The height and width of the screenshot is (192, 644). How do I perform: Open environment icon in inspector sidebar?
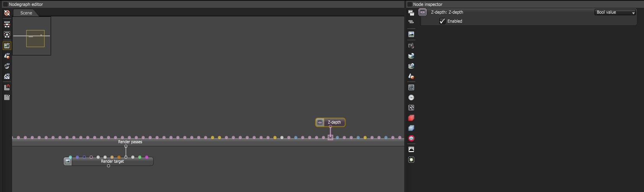point(411,56)
